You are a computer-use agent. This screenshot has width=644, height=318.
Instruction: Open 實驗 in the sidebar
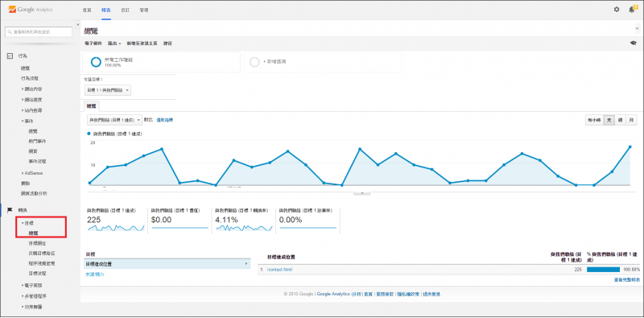(x=26, y=184)
